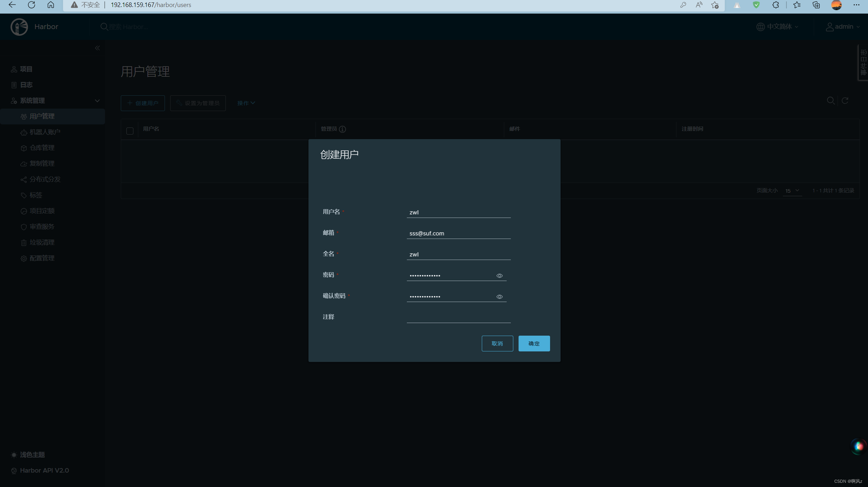
Task: Click the 创建用户 button
Action: click(x=143, y=103)
